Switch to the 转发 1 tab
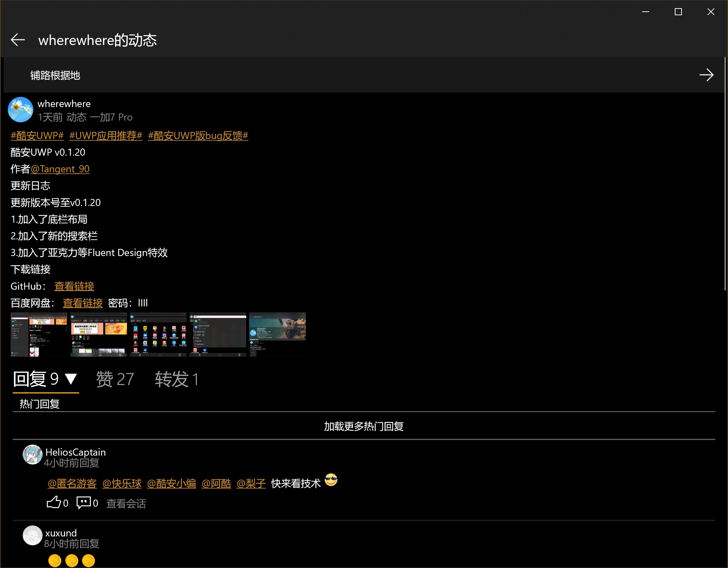 tap(176, 379)
